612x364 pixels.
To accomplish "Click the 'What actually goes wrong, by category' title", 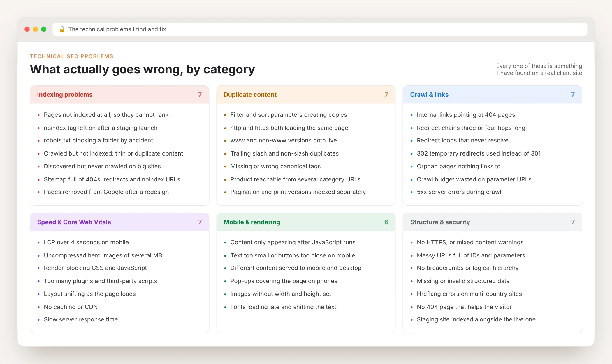I will pyautogui.click(x=142, y=69).
